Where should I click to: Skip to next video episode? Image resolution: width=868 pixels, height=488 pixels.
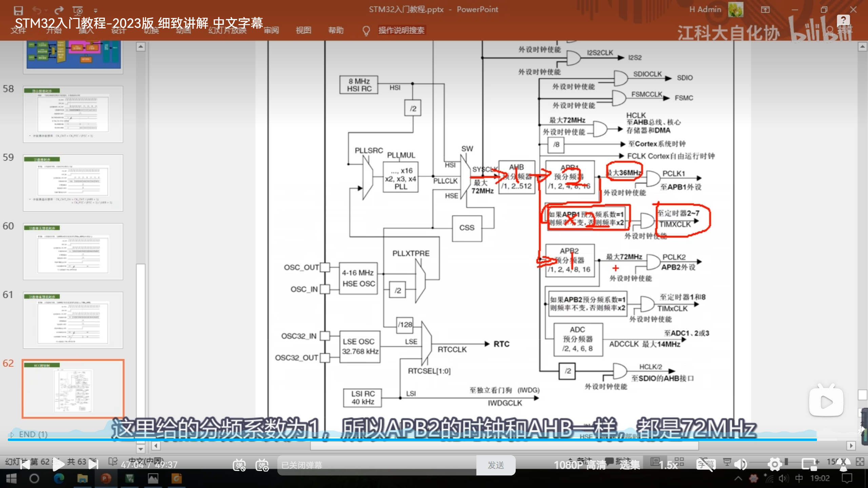[93, 465]
